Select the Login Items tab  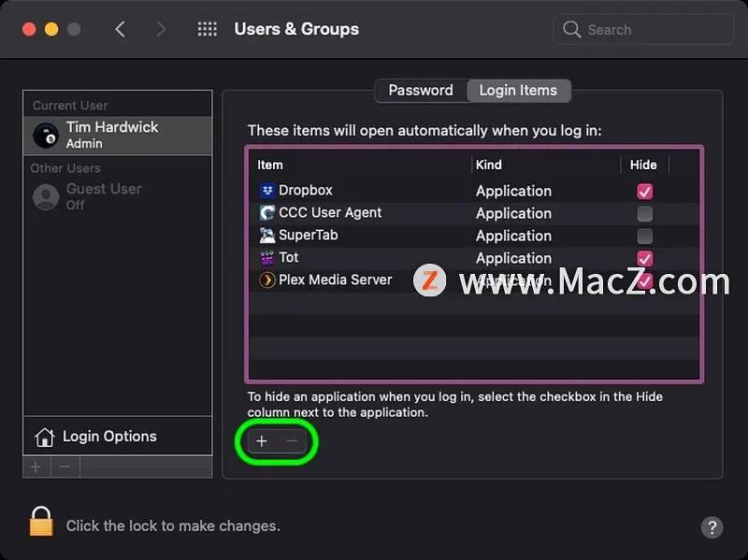[519, 91]
